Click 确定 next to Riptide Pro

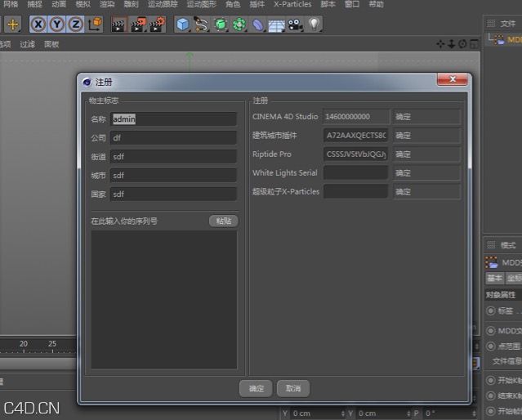point(426,154)
